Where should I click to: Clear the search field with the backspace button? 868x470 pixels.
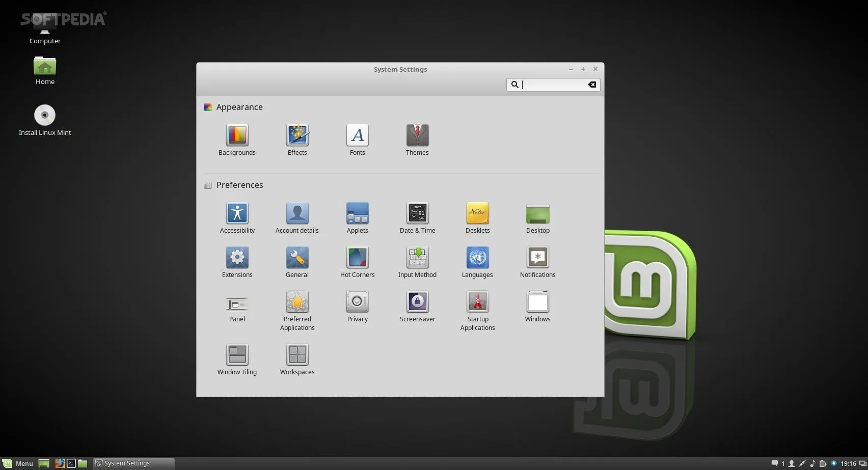(592, 85)
